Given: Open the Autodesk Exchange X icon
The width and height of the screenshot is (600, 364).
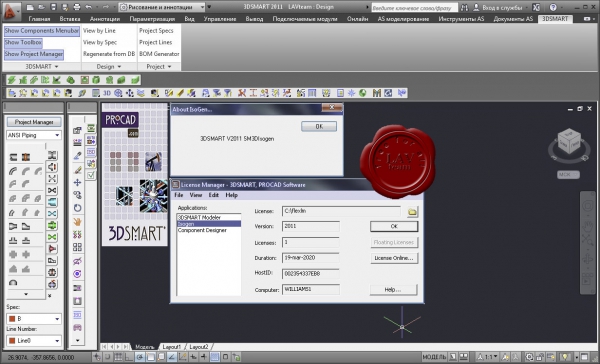Looking at the screenshot, I should tap(536, 7).
